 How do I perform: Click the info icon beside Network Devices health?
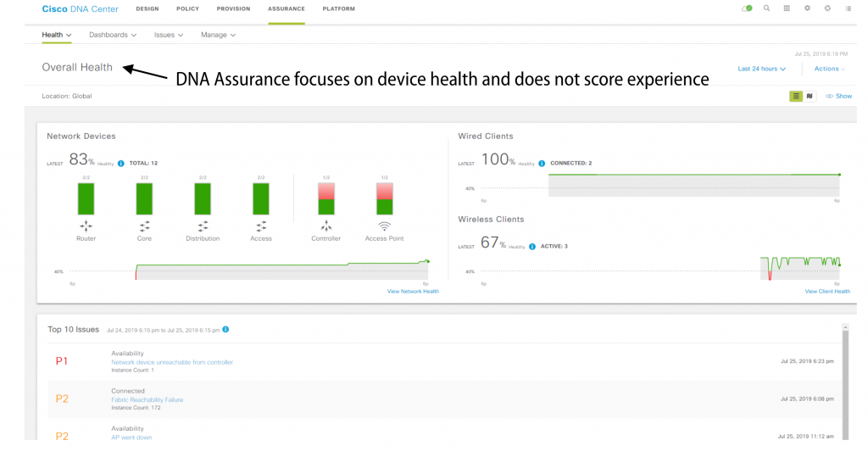120,164
